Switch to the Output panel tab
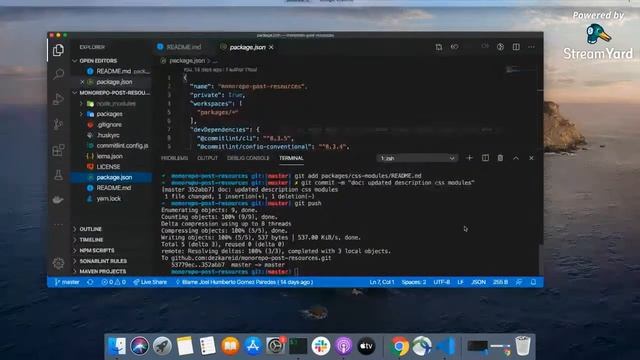Viewport: 640px width, 360px height. pos(207,158)
